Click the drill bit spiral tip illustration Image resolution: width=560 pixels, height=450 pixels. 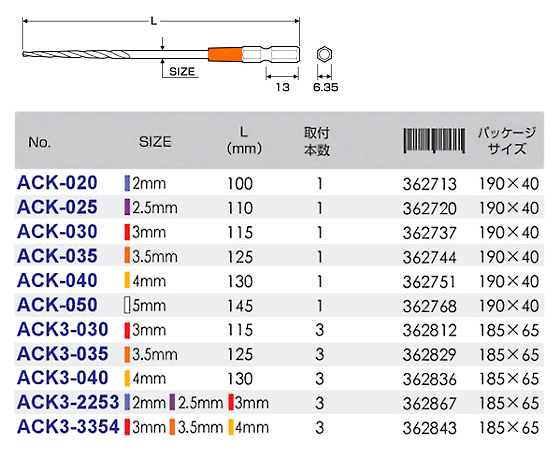(x=76, y=54)
